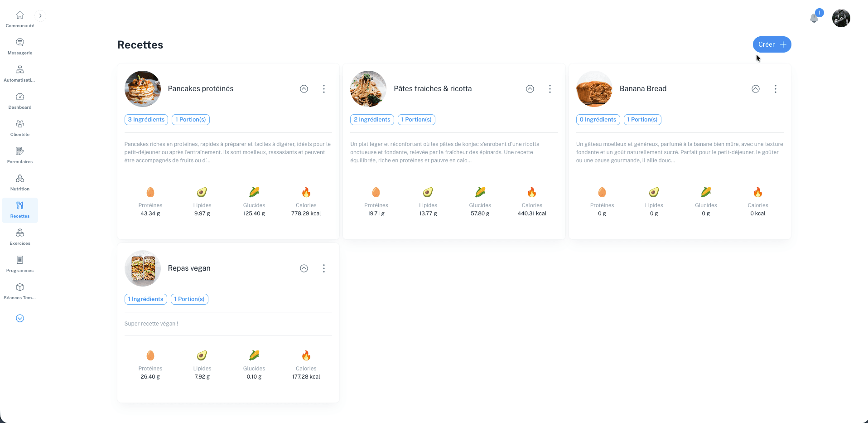Collapse the Banana Bread recipe card

(x=756, y=89)
